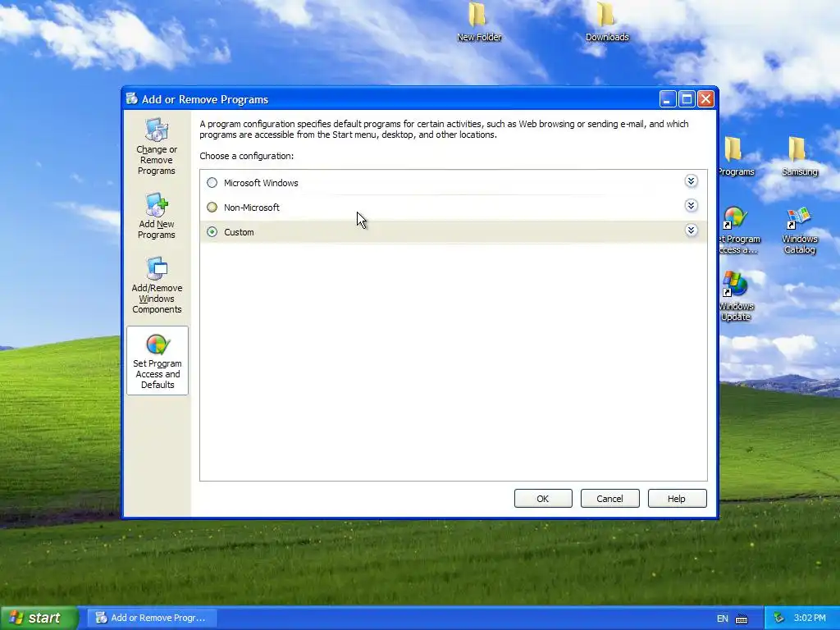Select the Custom configuration radio button
840x630 pixels.
(x=212, y=232)
